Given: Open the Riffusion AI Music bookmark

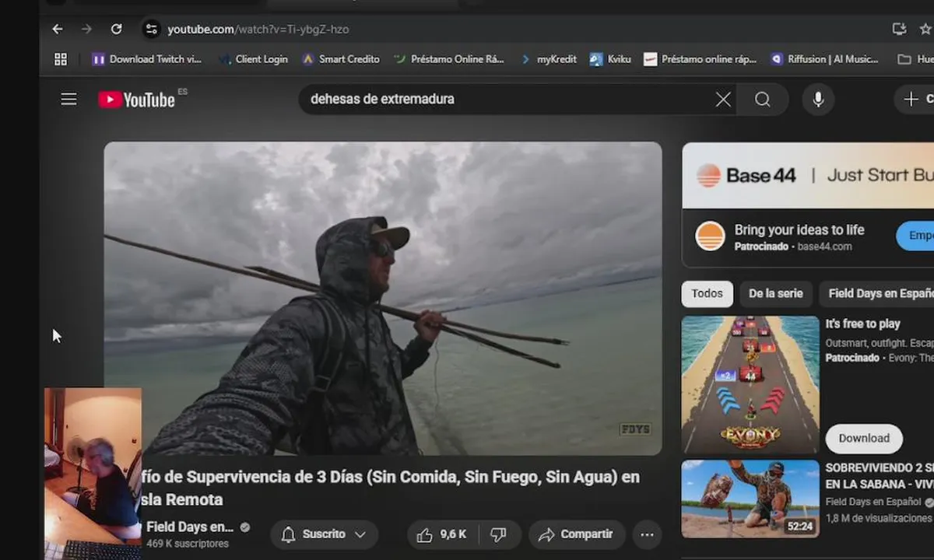Looking at the screenshot, I should click(x=824, y=59).
